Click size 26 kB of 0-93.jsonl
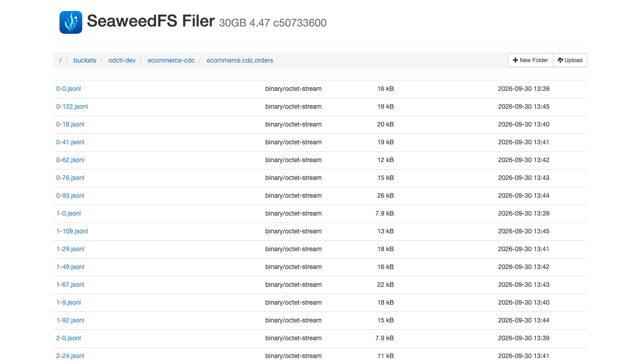The height and width of the screenshot is (364, 640). 385,195
